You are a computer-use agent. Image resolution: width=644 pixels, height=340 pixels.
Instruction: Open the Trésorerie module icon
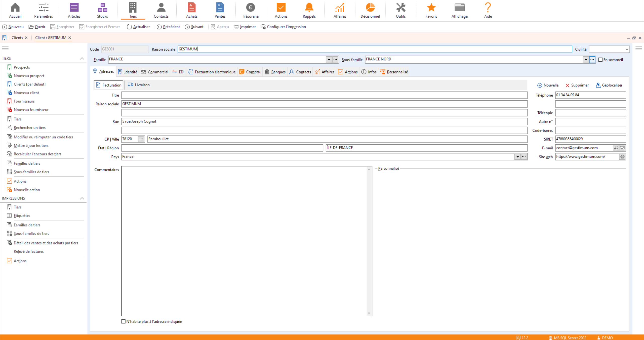pos(250,8)
